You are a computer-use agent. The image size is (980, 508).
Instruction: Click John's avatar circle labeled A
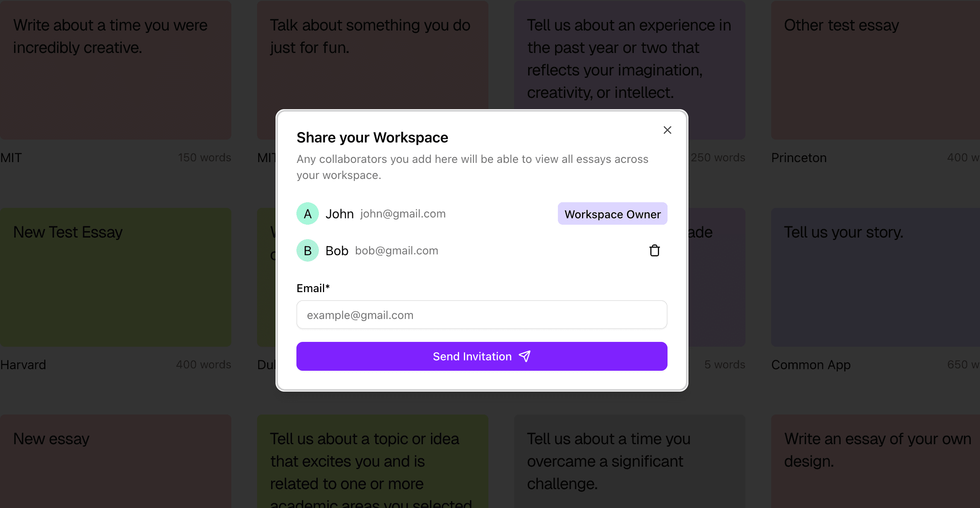coord(308,213)
